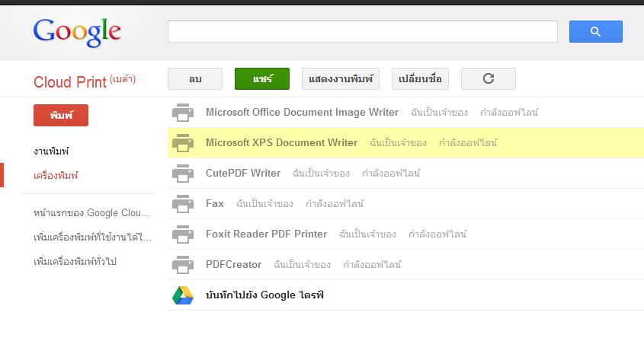Click ฉันเป็นเจ้าของ on Foxit Reader row
This screenshot has width=644, height=357.
click(367, 234)
